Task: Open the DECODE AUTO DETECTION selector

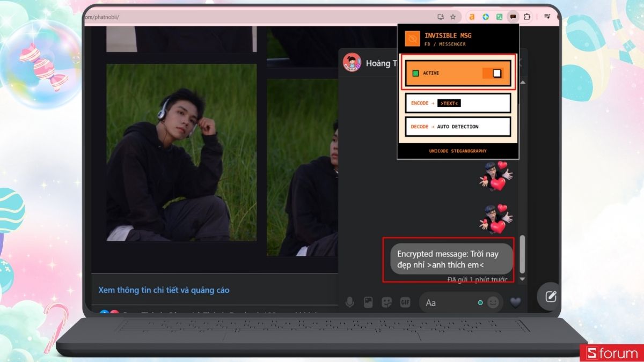Action: click(x=457, y=127)
